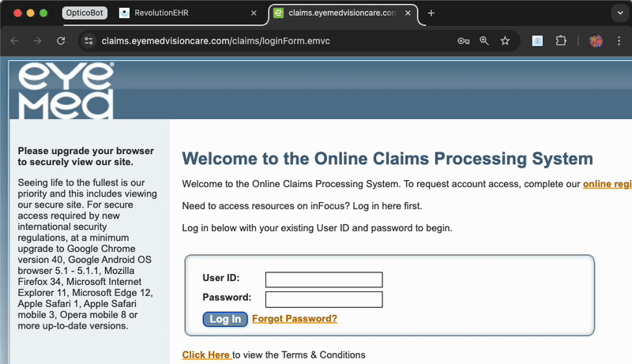Screen dimensions: 632x364
Task: Open the Forgot Password? link
Action: click(x=295, y=318)
